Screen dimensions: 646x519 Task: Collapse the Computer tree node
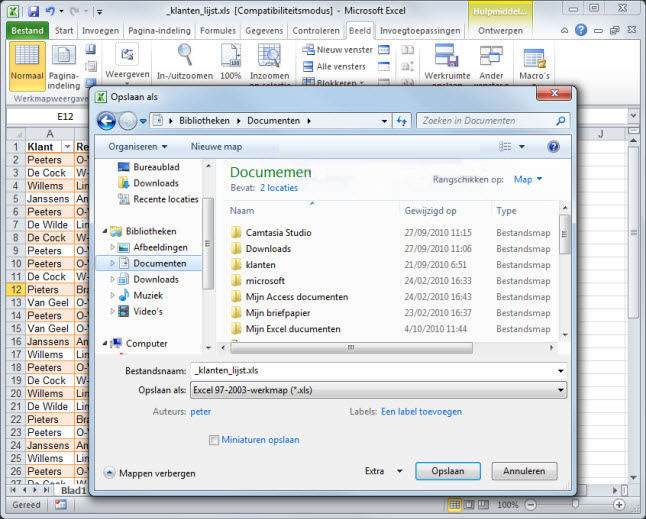click(x=105, y=343)
